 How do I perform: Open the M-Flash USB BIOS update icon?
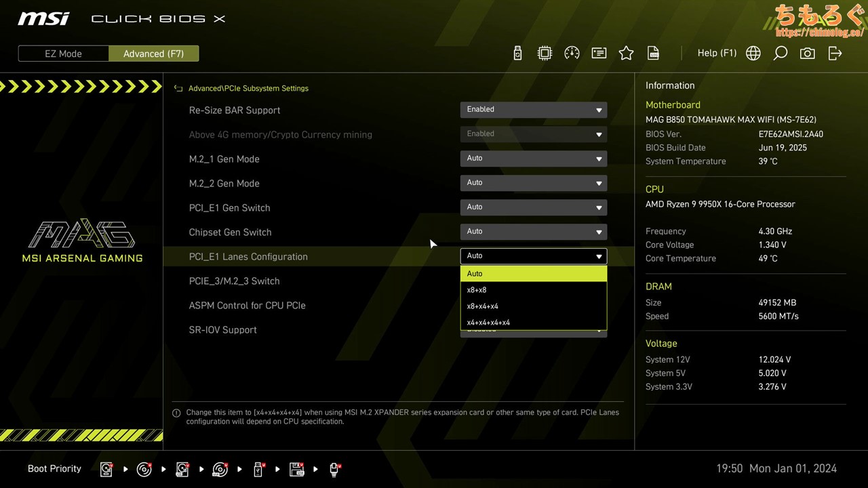pyautogui.click(x=517, y=54)
